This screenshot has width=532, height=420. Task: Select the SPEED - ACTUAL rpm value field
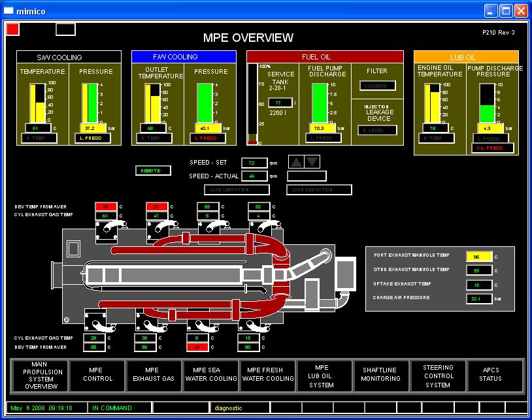coord(254,176)
